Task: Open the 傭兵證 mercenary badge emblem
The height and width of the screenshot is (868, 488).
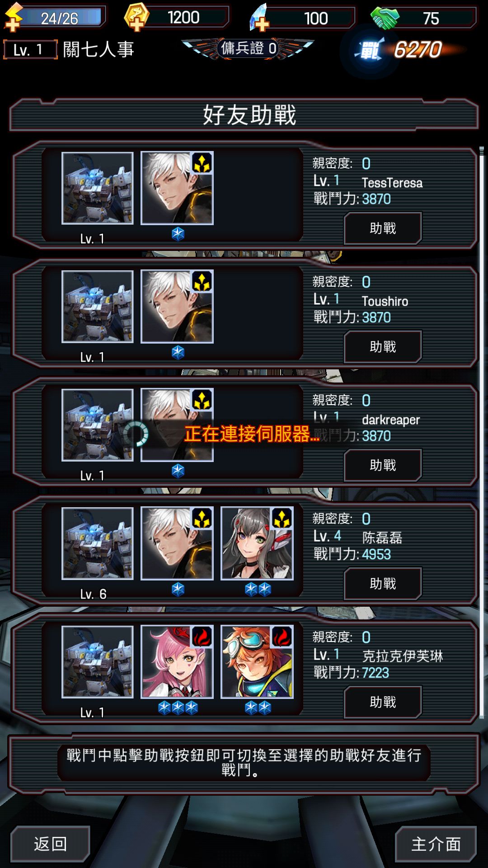Action: (x=248, y=48)
